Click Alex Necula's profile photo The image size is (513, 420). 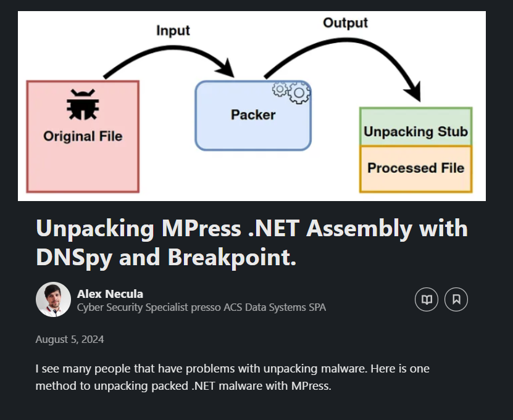tap(53, 299)
